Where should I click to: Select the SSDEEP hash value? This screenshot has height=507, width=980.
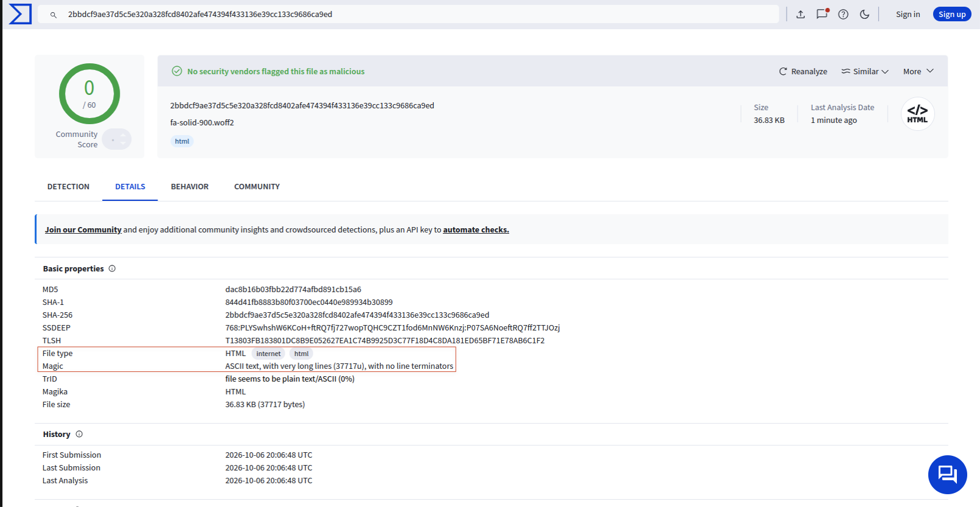point(392,327)
